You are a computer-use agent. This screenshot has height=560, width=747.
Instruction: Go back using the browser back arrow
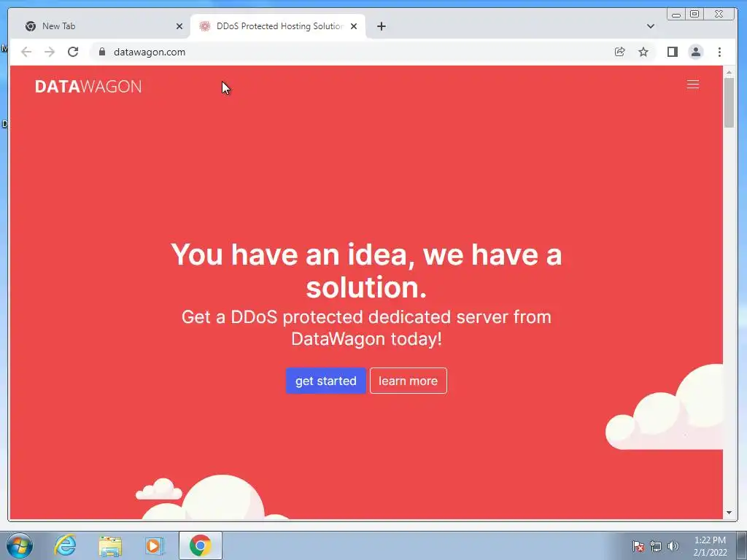coord(26,52)
